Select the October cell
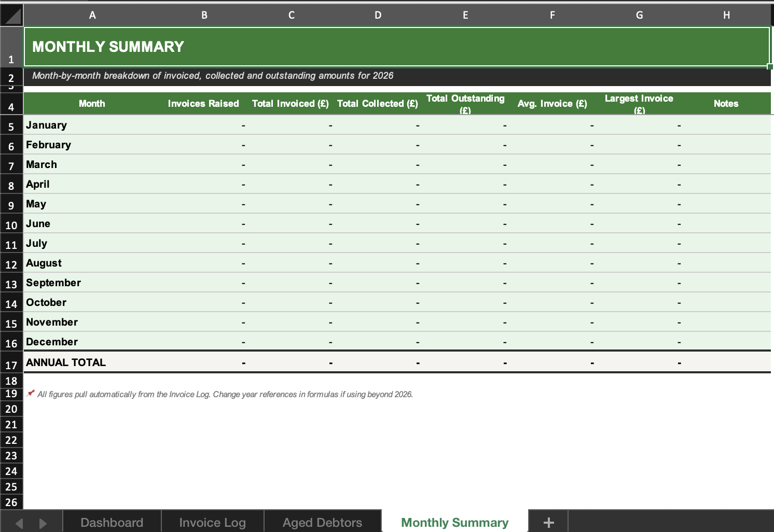This screenshot has width=774, height=532. [92, 302]
